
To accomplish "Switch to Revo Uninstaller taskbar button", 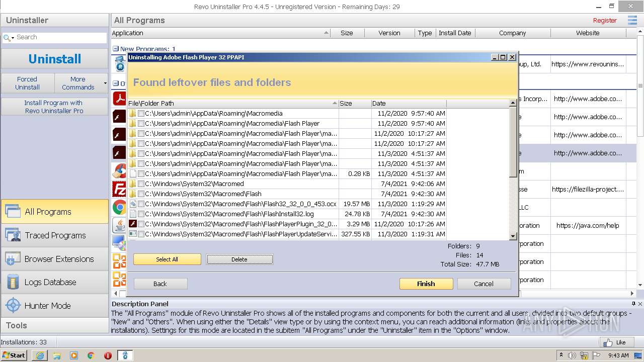I will coord(125,355).
